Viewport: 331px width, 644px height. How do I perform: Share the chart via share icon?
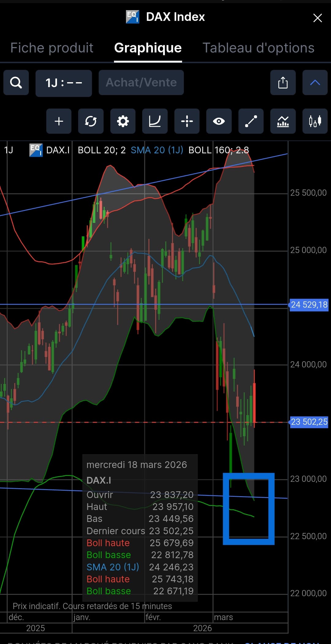coord(283,82)
